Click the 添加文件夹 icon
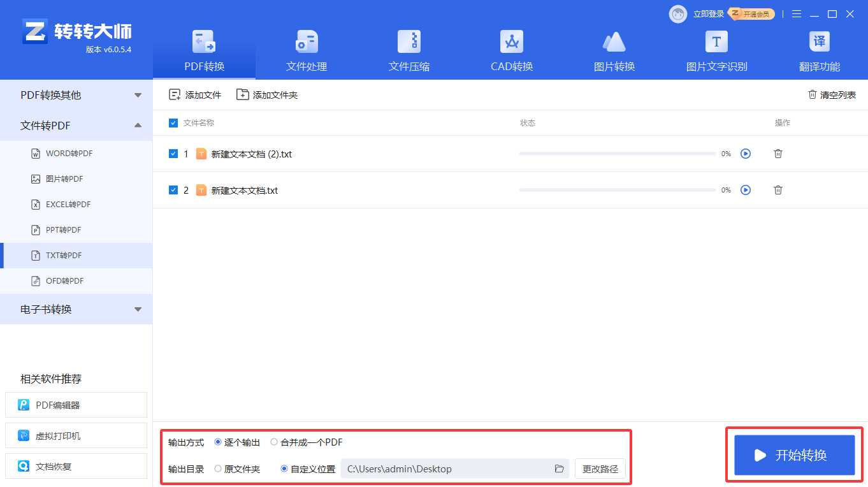 point(242,95)
